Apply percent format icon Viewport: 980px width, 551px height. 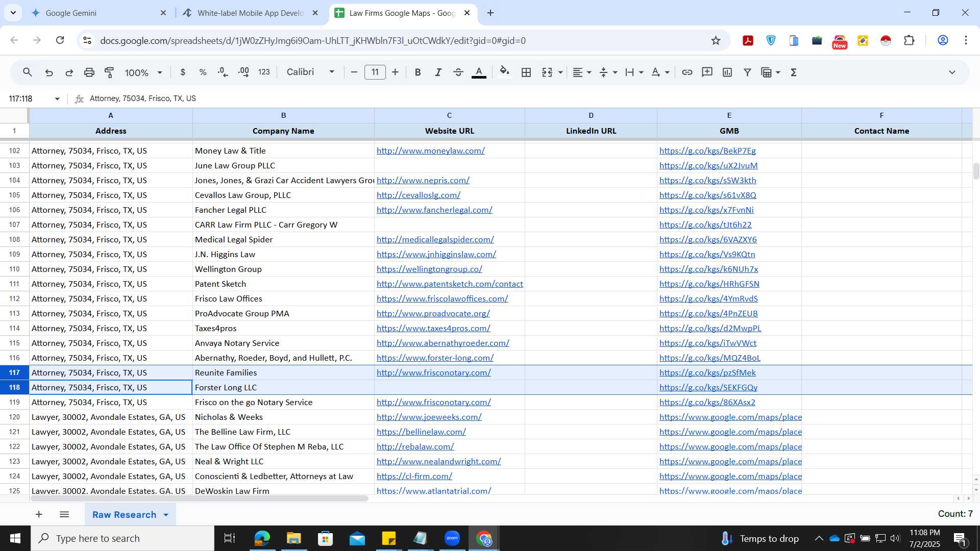(x=203, y=72)
